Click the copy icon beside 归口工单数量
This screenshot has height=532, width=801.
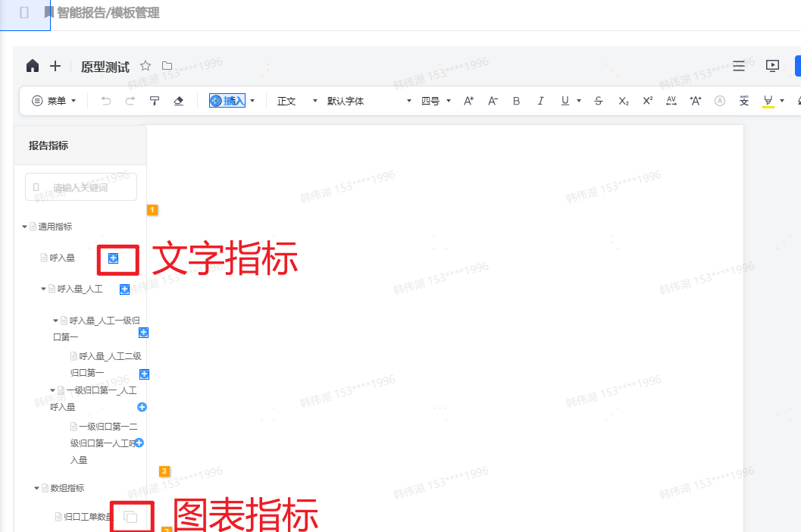coord(130,517)
